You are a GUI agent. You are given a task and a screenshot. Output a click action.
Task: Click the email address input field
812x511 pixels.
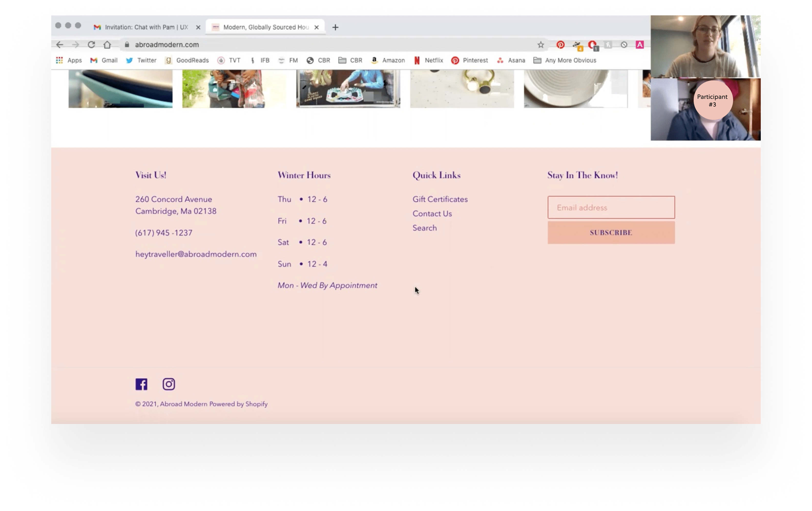coord(611,207)
